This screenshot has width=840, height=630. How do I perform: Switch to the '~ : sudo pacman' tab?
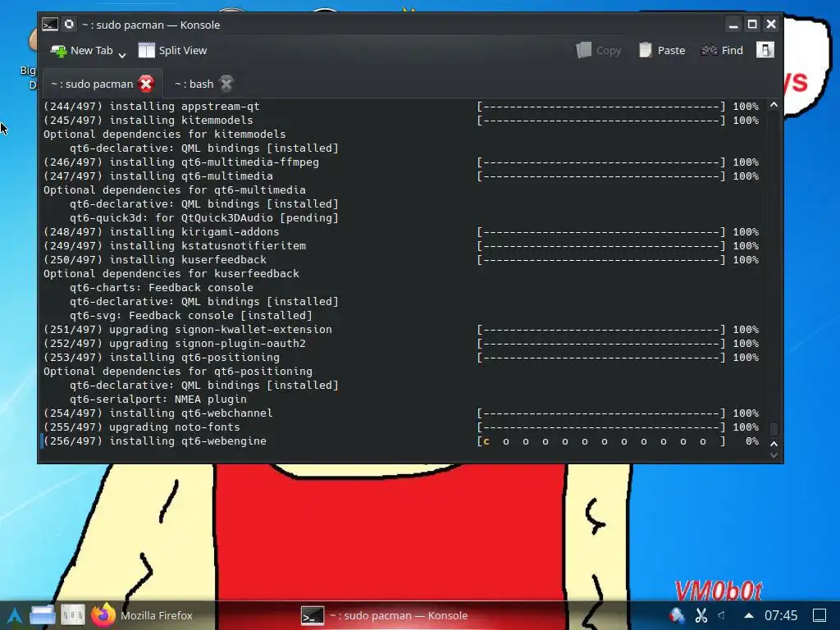(x=92, y=84)
